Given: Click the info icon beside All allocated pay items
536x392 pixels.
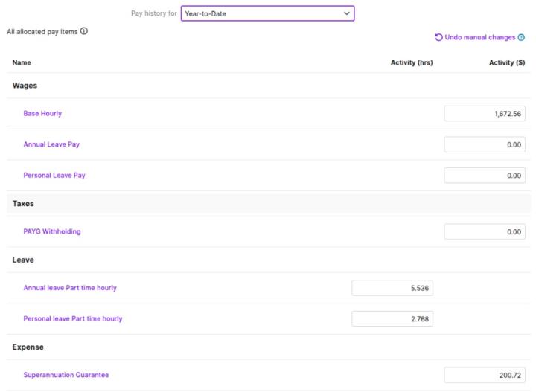Looking at the screenshot, I should tap(84, 31).
